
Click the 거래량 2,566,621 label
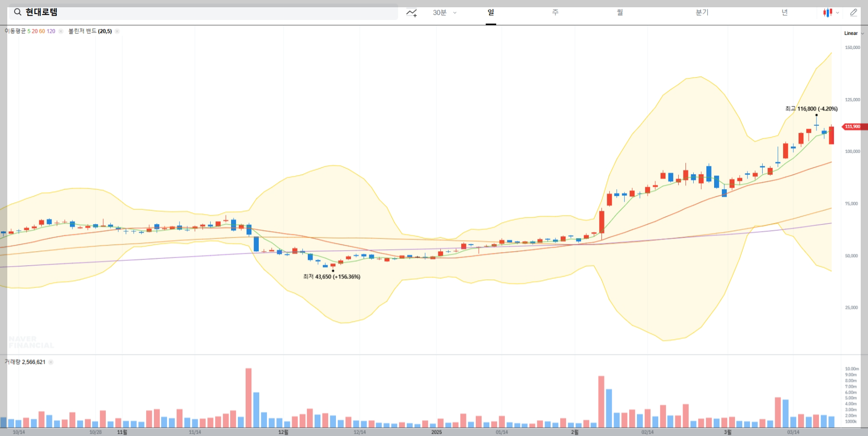(x=25, y=362)
